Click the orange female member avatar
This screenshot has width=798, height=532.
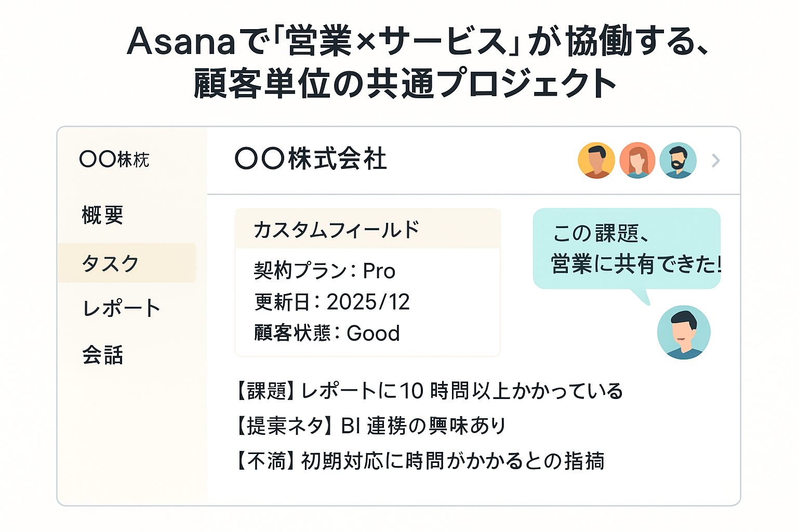(637, 161)
